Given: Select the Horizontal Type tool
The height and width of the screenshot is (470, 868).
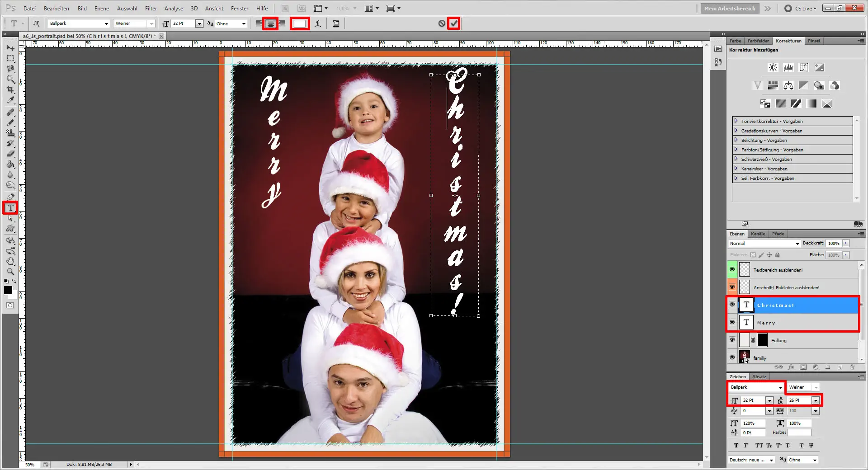Looking at the screenshot, I should pos(10,208).
